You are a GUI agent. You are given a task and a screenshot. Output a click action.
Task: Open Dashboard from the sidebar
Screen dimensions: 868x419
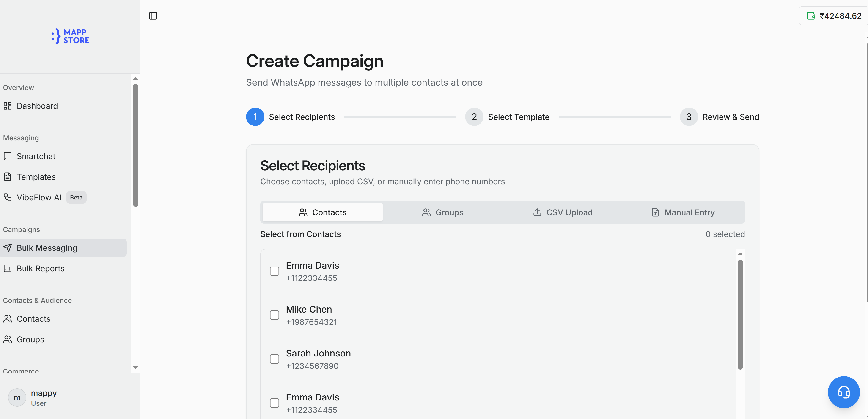(37, 106)
